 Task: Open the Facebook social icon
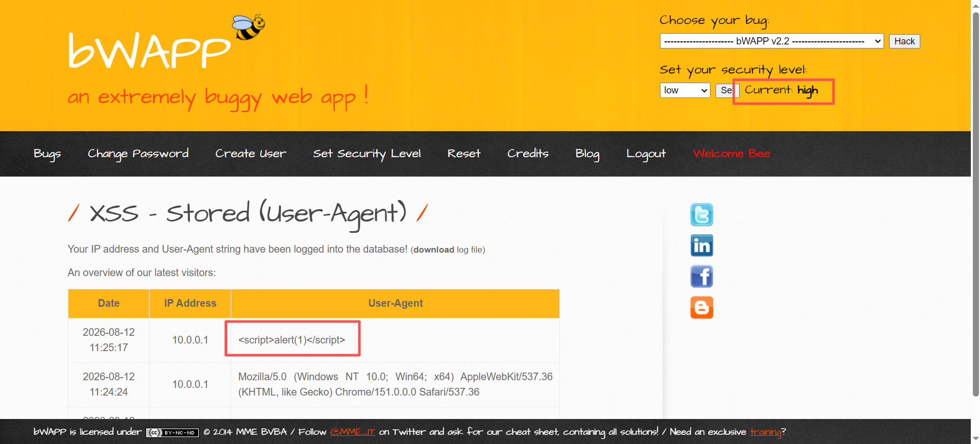click(x=701, y=277)
